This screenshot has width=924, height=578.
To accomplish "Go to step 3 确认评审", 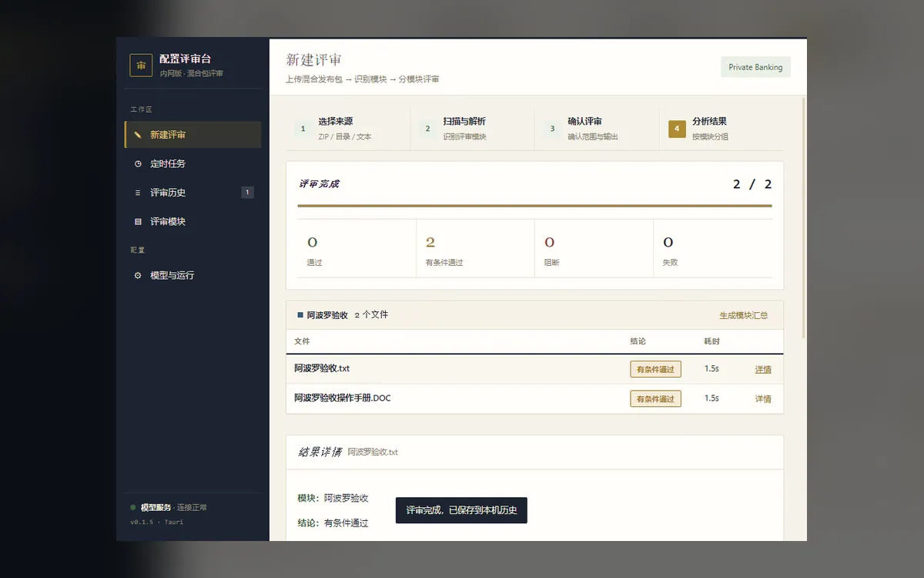I will coord(597,129).
